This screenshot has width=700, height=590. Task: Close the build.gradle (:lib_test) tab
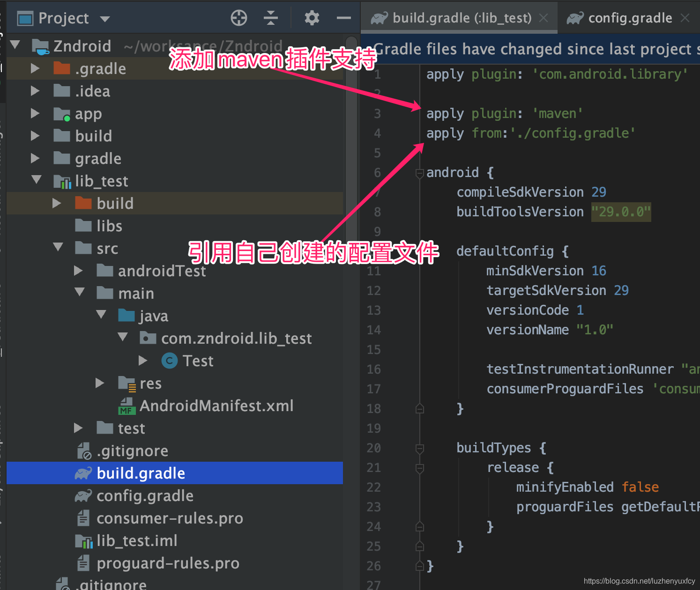coord(544,18)
